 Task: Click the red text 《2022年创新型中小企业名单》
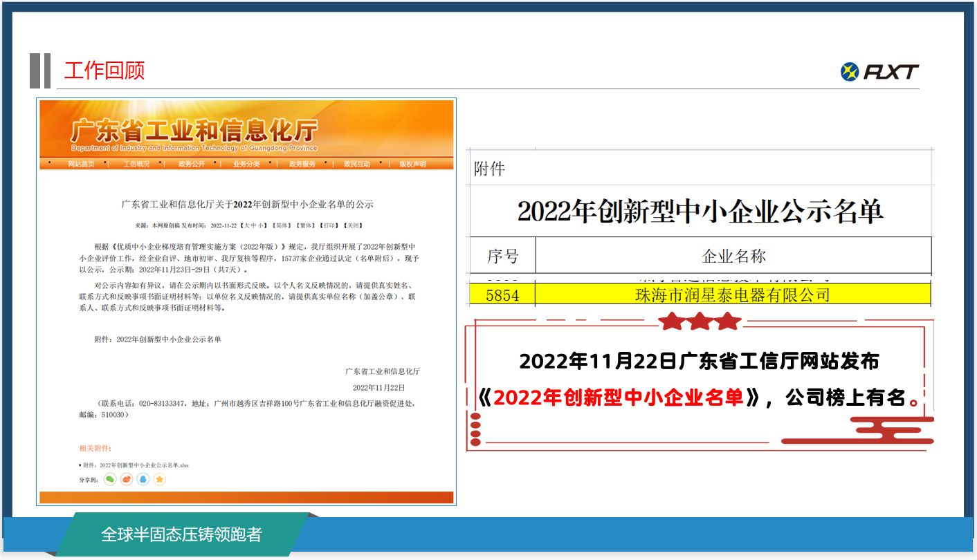click(x=620, y=398)
